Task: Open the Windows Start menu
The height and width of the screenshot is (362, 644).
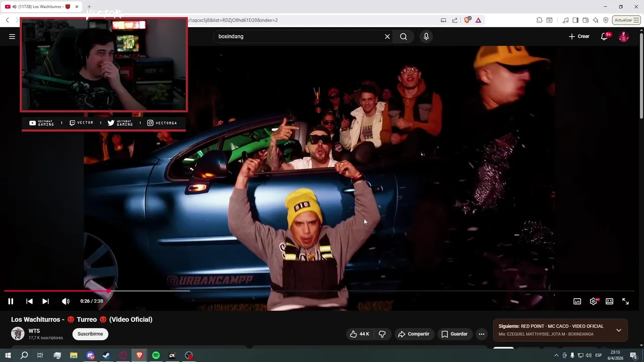Action: 8,355
